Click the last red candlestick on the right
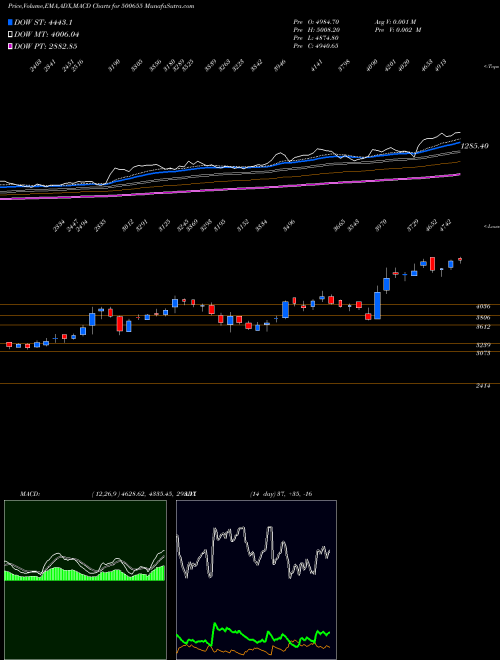 460,260
